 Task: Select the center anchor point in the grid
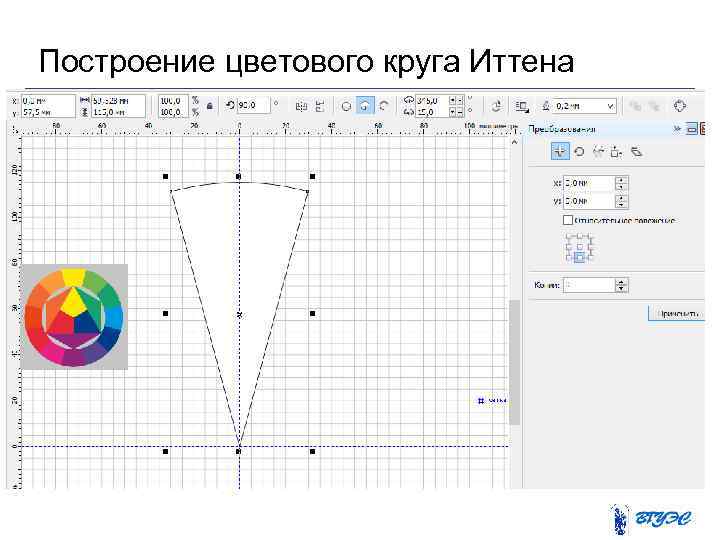[x=579, y=247]
